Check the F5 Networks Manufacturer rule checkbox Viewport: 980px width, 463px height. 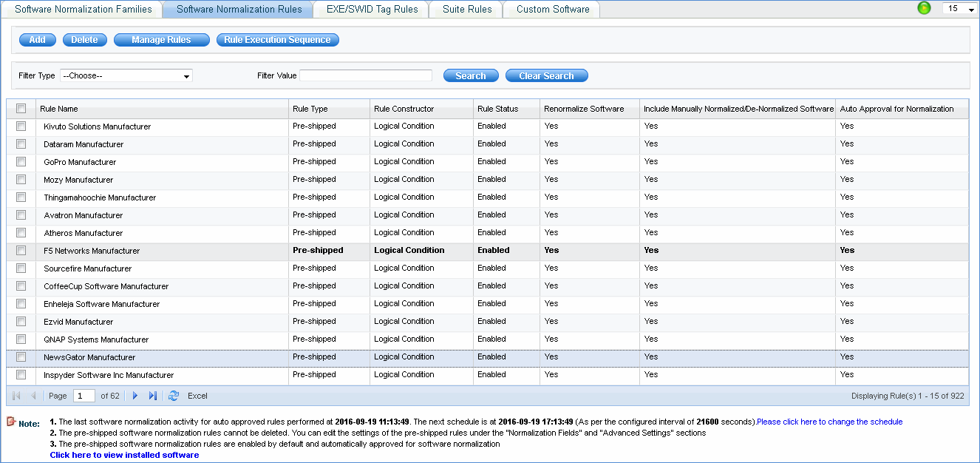tap(21, 251)
